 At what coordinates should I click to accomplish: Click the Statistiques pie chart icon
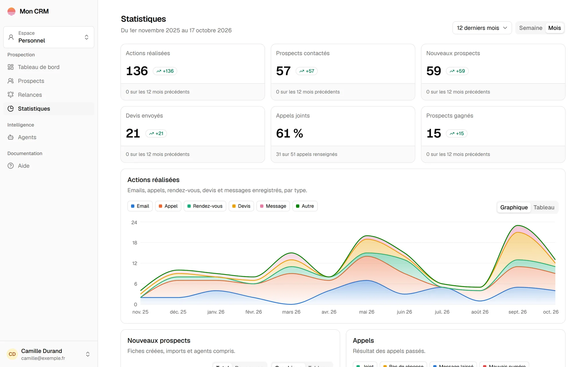click(11, 109)
